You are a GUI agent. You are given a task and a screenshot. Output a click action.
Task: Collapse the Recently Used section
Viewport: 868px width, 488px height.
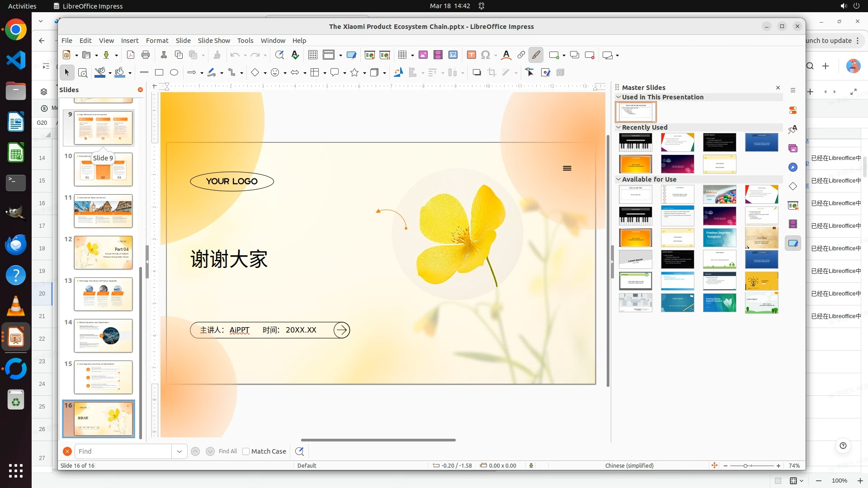pos(618,127)
